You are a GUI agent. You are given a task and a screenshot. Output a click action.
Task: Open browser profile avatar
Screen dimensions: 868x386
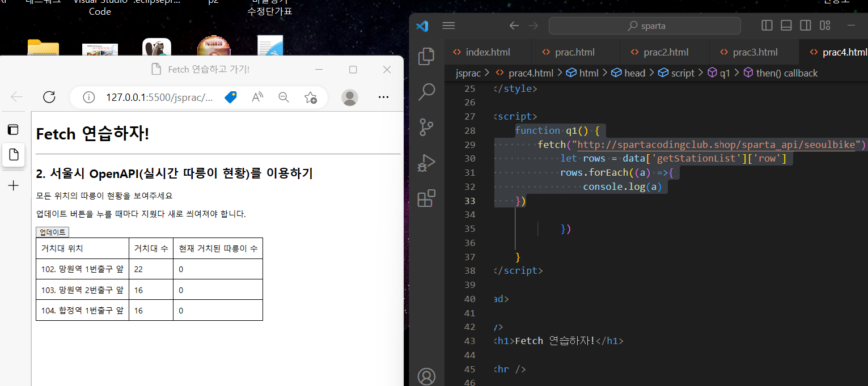350,97
